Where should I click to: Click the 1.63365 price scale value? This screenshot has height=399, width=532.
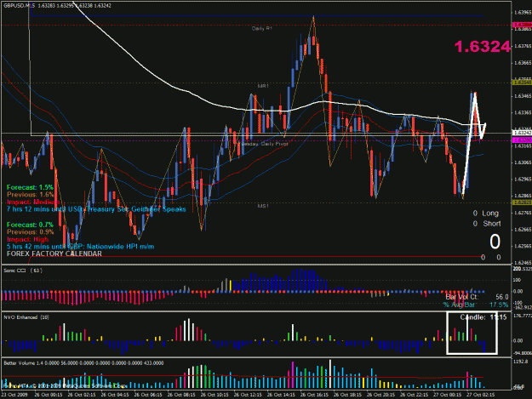point(523,113)
